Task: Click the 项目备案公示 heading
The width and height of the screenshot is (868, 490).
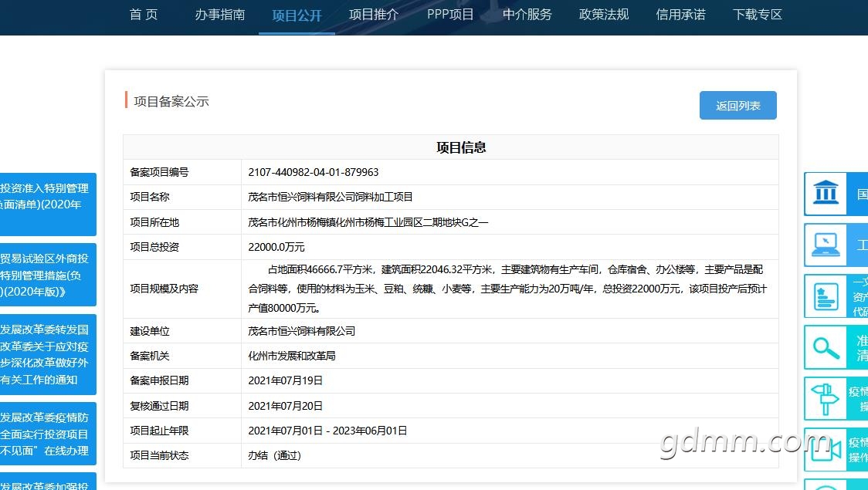Action: pos(171,102)
